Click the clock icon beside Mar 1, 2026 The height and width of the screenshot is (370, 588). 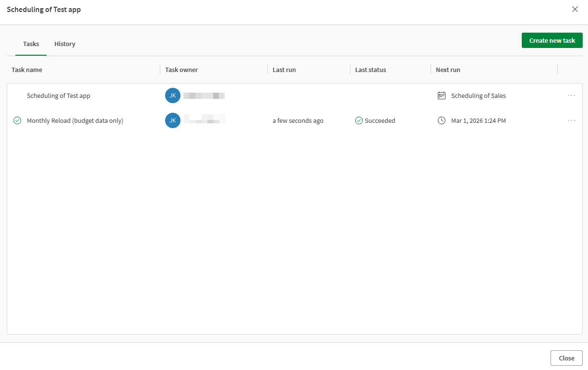(441, 120)
